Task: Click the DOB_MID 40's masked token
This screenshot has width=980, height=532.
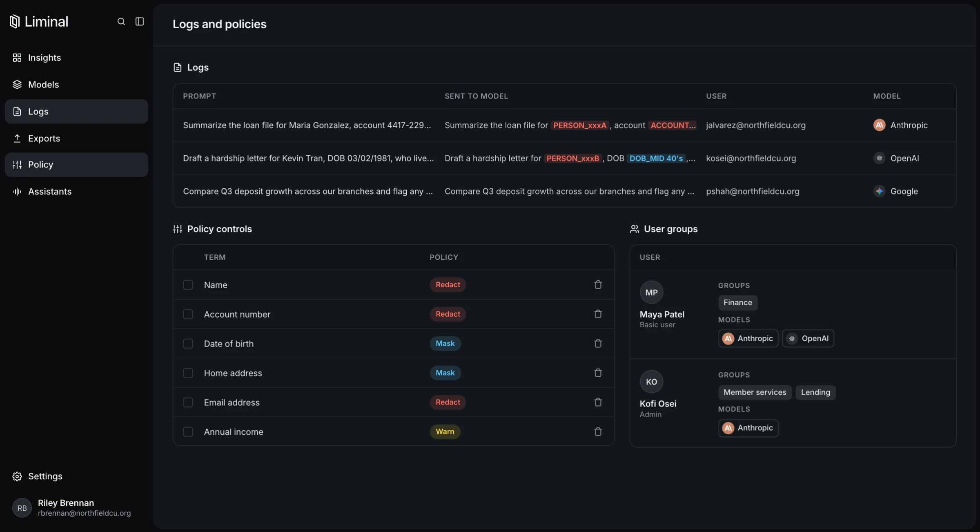Action: point(656,159)
